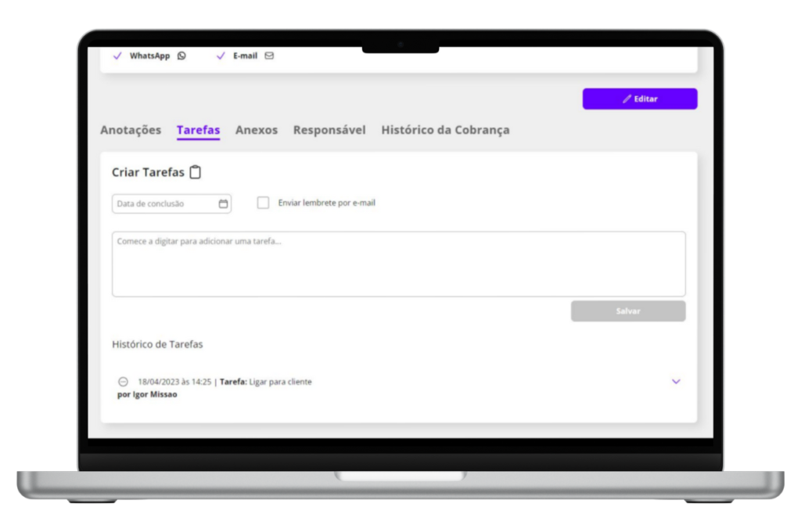Select the Tarefas tab

tap(198, 130)
